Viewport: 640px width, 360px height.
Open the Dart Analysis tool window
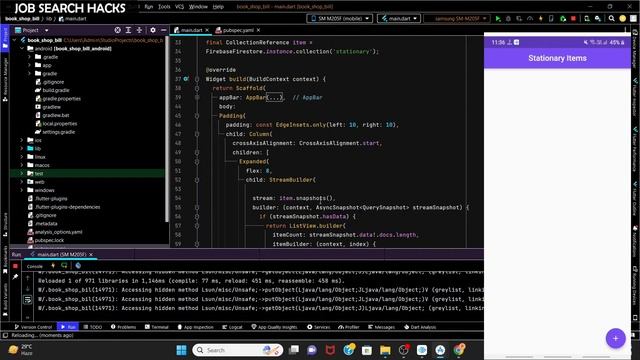point(420,327)
